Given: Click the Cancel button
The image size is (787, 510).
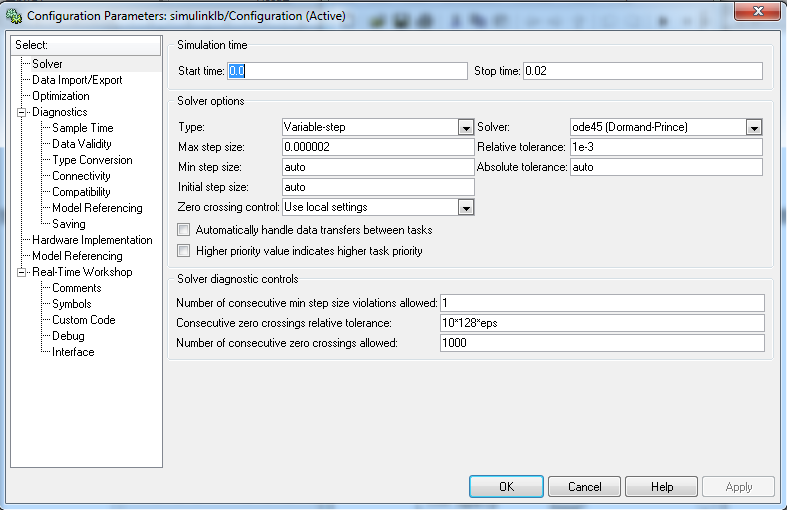Looking at the screenshot, I should [584, 487].
